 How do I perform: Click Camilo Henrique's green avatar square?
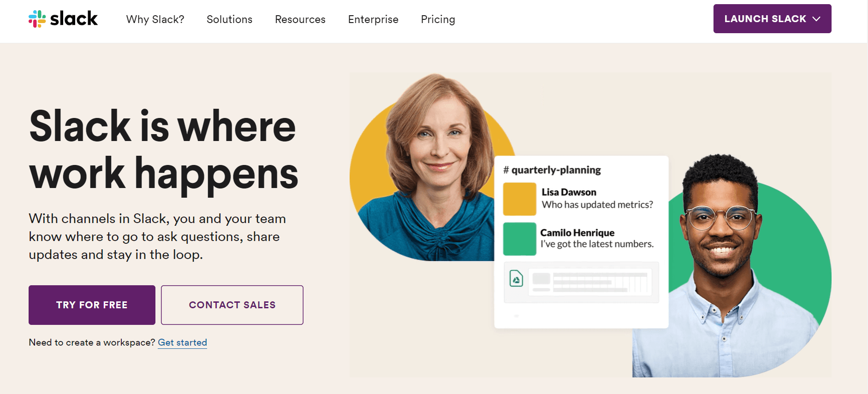519,239
